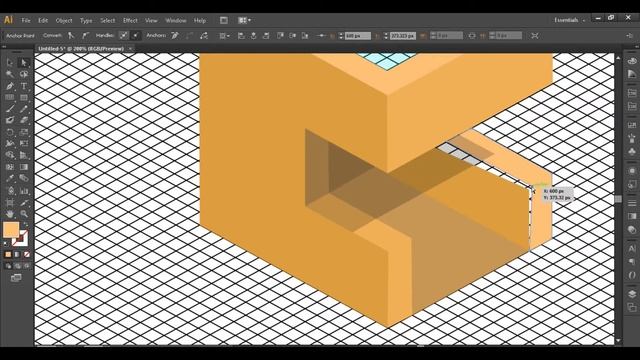This screenshot has height=360, width=640.
Task: Open the Effect menu
Action: [x=130, y=20]
